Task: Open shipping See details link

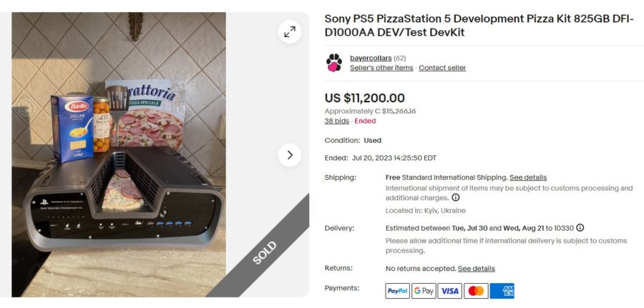Action: point(528,177)
